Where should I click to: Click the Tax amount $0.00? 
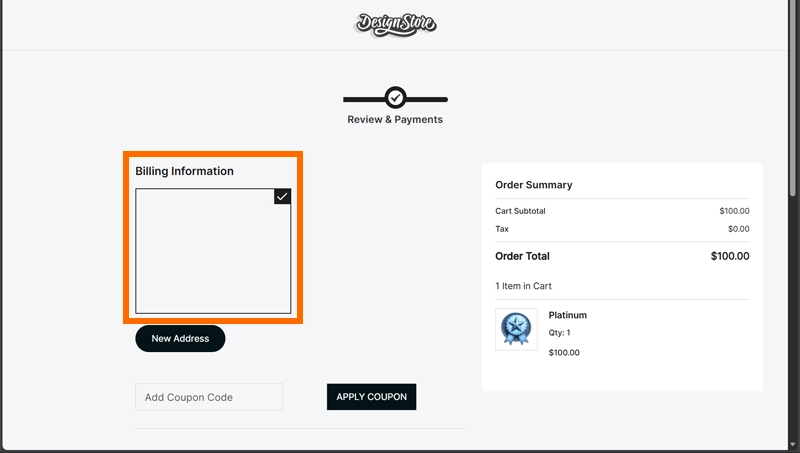click(x=738, y=229)
